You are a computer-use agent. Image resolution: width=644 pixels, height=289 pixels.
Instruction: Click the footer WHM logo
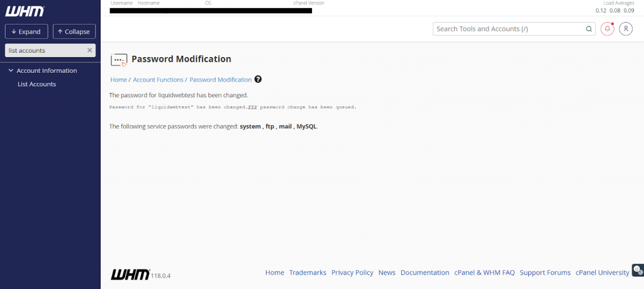click(x=130, y=274)
